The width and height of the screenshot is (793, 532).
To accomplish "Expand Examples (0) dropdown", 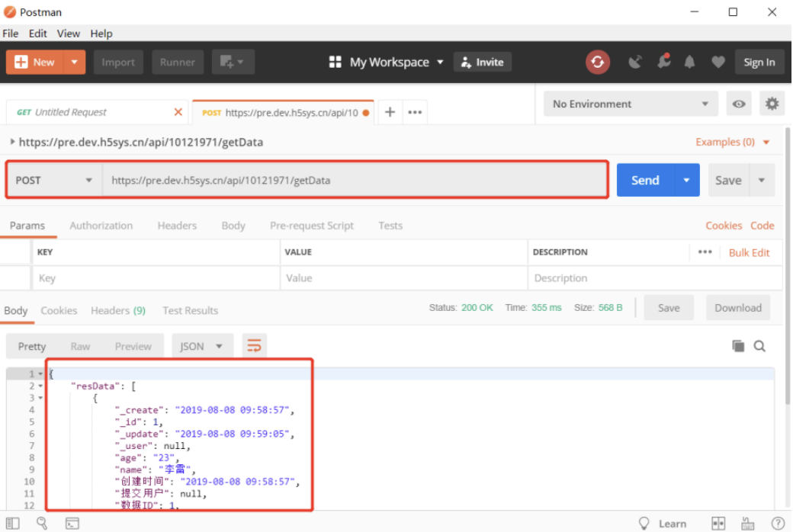I will [x=766, y=142].
